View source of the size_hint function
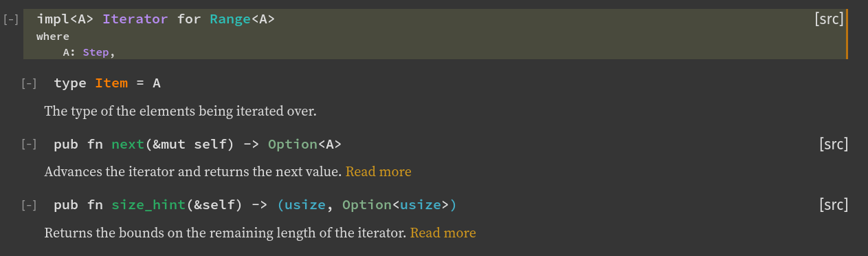Image resolution: width=868 pixels, height=256 pixels. (834, 204)
